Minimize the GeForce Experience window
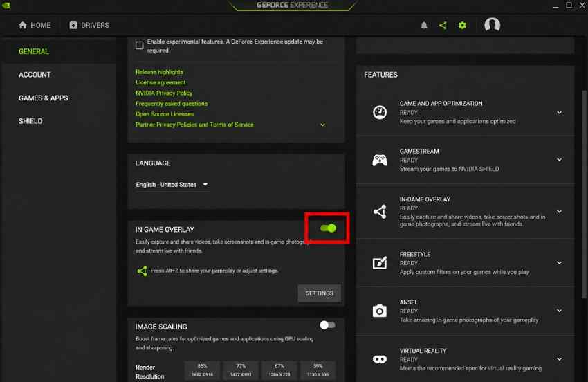588x382 pixels. pos(555,6)
